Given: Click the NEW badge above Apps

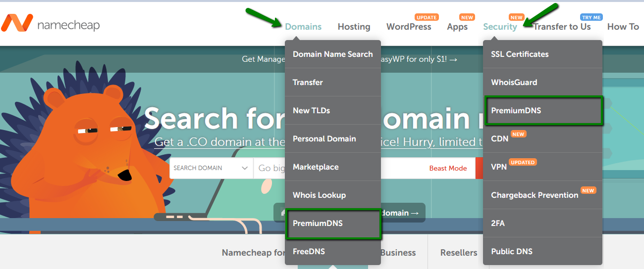Looking at the screenshot, I should click(467, 17).
